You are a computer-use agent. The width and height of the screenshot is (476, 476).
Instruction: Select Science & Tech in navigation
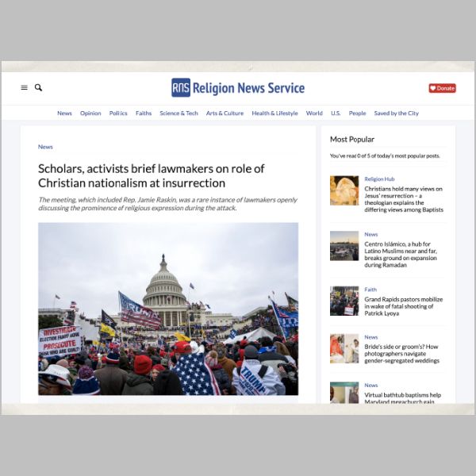tap(178, 113)
